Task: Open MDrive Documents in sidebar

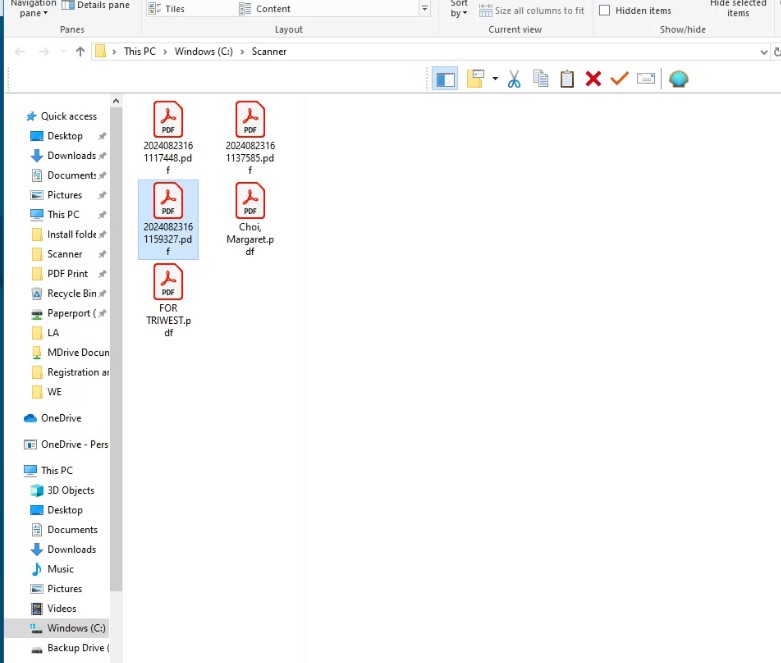Action: click(69, 352)
